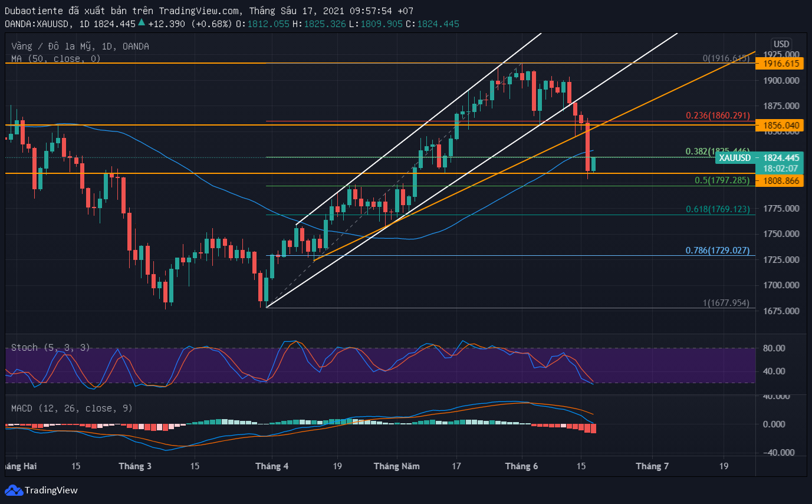The height and width of the screenshot is (504, 812).
Task: Click the Stoch (5, 3, 3) indicator label
Action: pos(51,348)
